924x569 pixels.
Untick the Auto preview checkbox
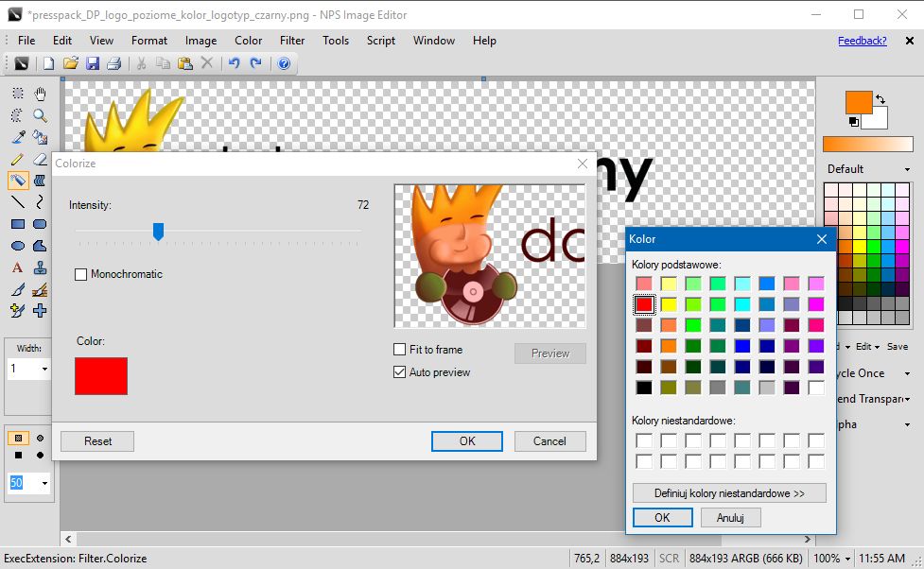click(x=399, y=372)
